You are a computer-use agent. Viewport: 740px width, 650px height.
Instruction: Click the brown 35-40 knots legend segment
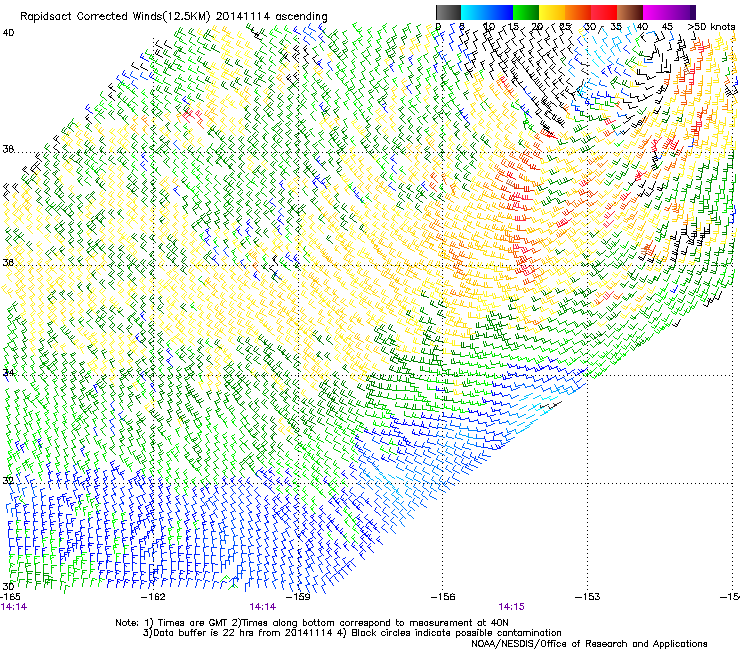click(630, 12)
